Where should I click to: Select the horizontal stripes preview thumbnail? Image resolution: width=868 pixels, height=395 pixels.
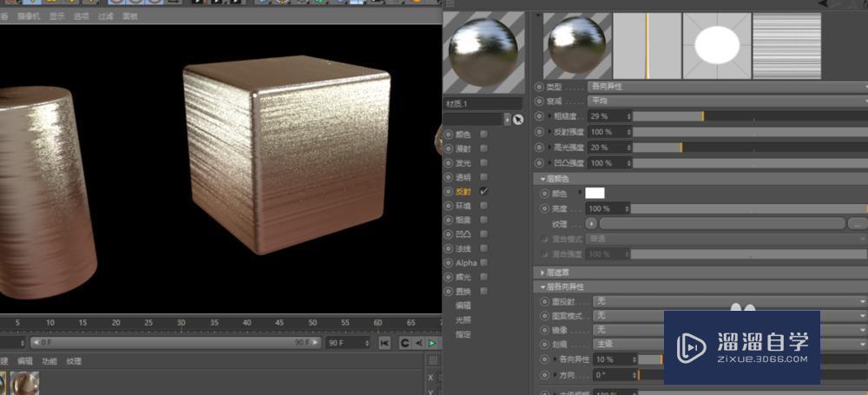(x=786, y=46)
